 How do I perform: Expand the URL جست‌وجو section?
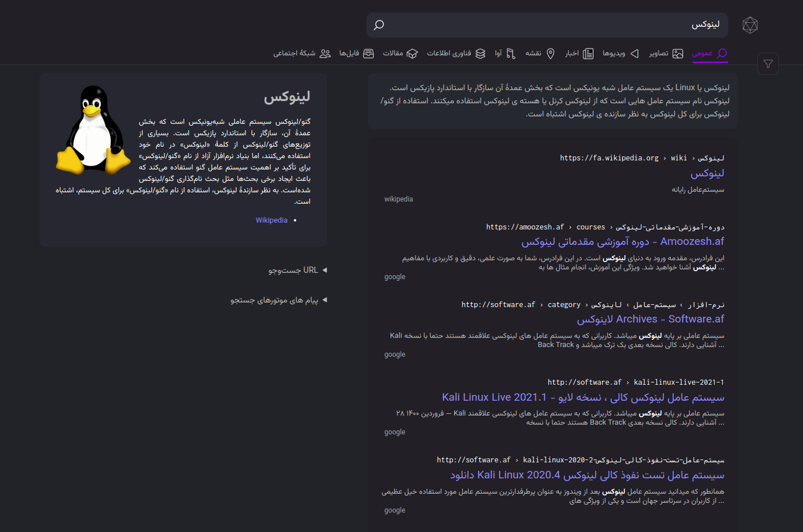[297, 270]
